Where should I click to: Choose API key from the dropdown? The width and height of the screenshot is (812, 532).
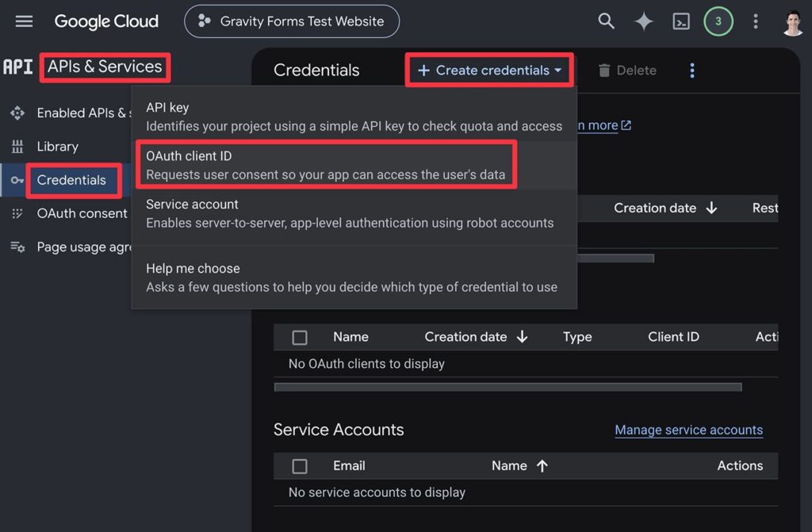(354, 117)
